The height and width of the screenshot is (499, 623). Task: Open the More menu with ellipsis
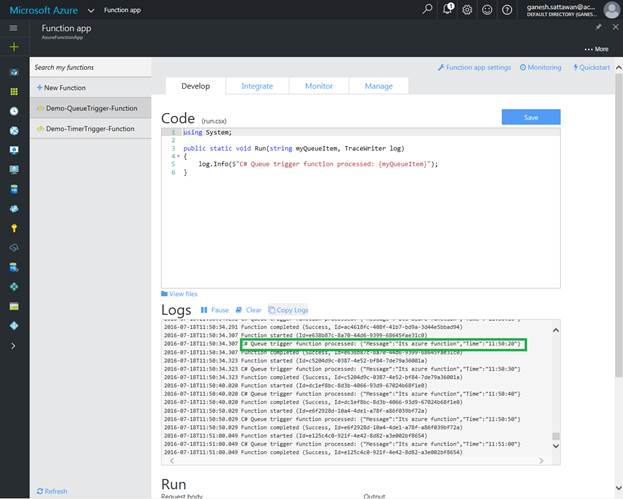click(595, 48)
